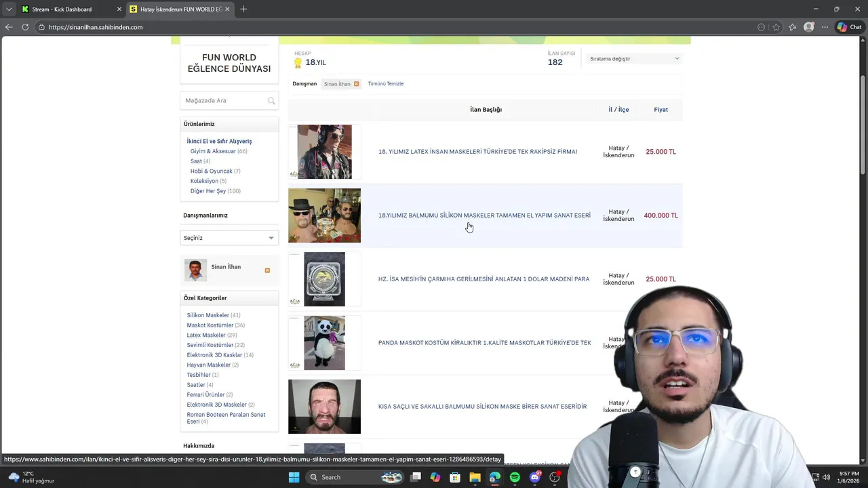Click the bearded silicone mask thumbnail
Screen dimensions: 868x488
point(324,407)
